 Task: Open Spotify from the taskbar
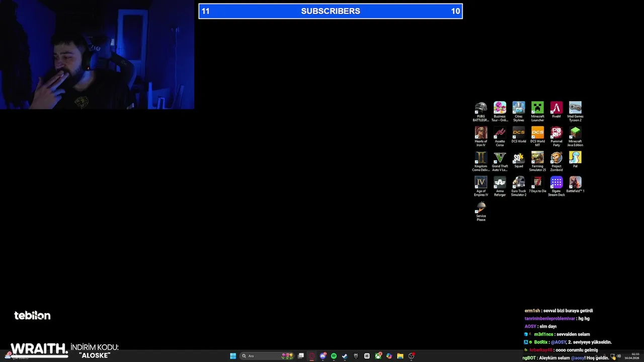click(x=334, y=356)
